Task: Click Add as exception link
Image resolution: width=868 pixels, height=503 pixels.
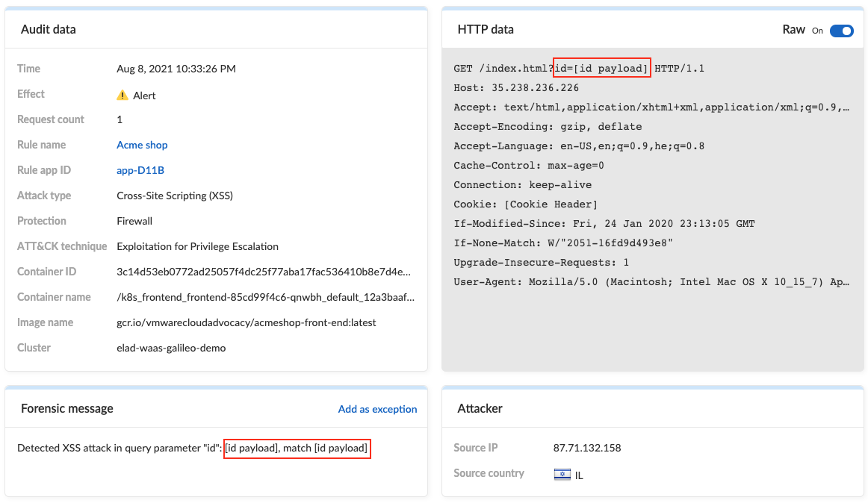Action: click(377, 409)
